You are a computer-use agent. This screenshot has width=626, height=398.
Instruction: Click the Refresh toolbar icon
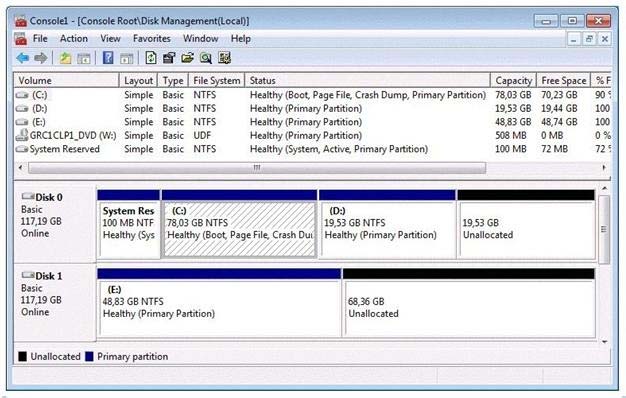pyautogui.click(x=151, y=58)
